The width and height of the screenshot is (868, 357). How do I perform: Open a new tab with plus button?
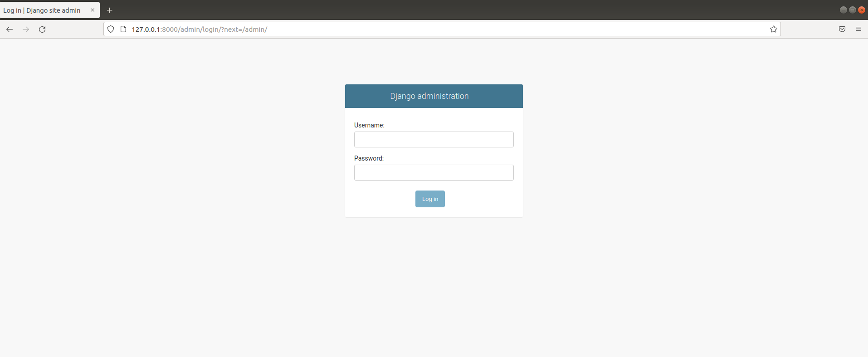109,10
